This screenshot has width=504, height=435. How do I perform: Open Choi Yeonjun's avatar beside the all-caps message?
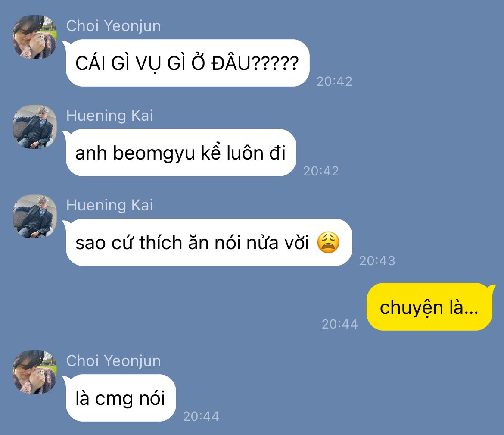pos(35,37)
